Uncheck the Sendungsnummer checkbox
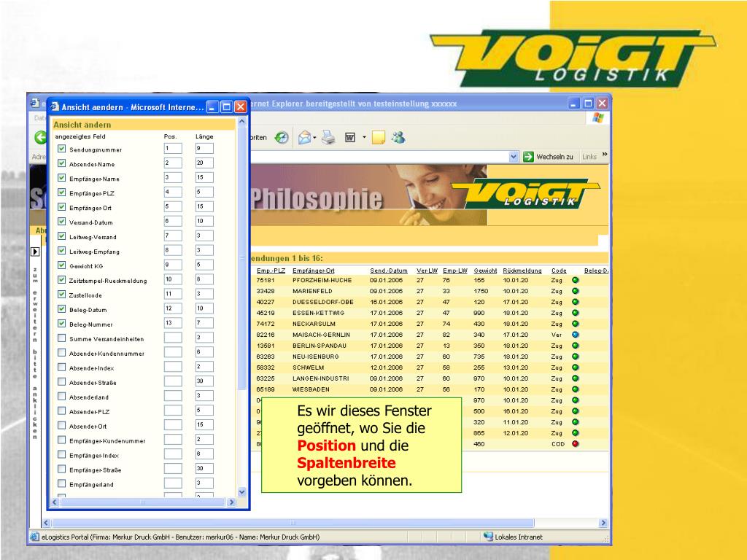This screenshot has width=747, height=560. click(x=61, y=149)
